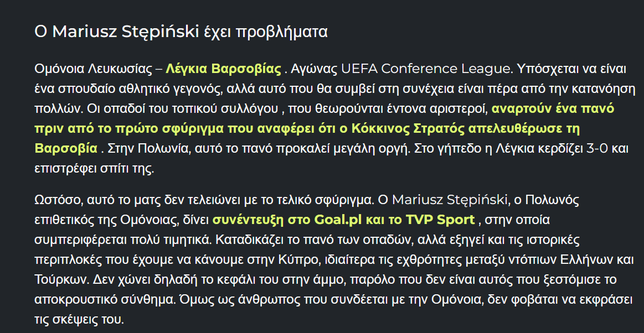
Task: Click the heading Ο Mariusz Stępiński έχει προβλήματα
Action: [181, 32]
